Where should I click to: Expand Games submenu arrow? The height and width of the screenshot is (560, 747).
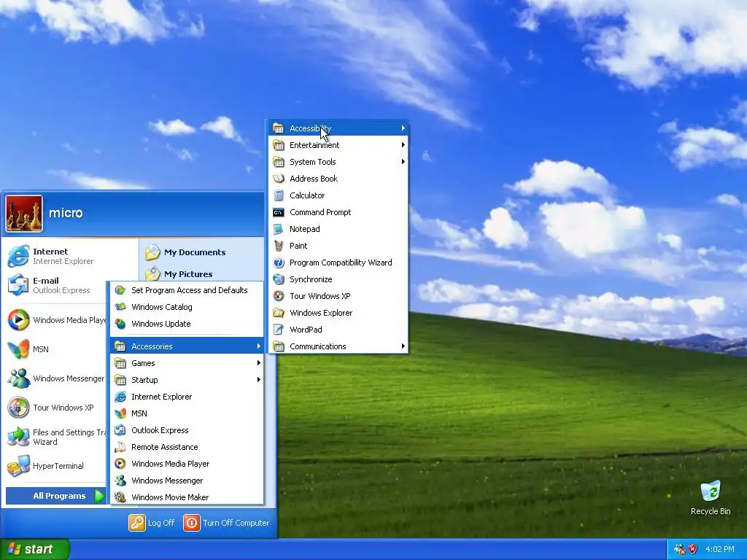(x=259, y=363)
